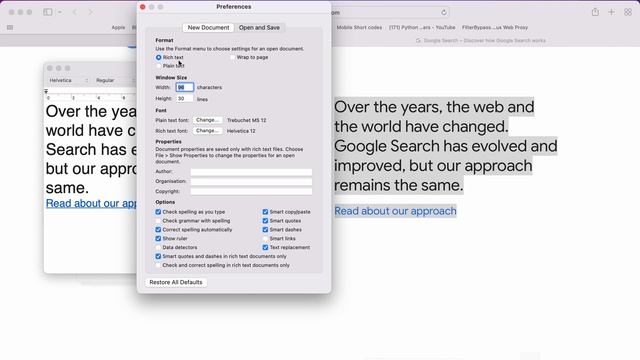Click the 'Helvetica 12' rich text font label
640x360 pixels.
pos(241,131)
